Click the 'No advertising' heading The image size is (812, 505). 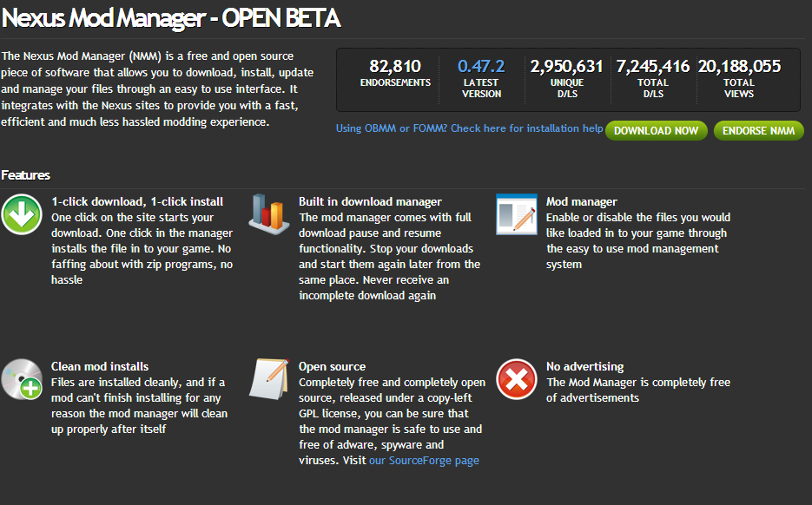(585, 366)
